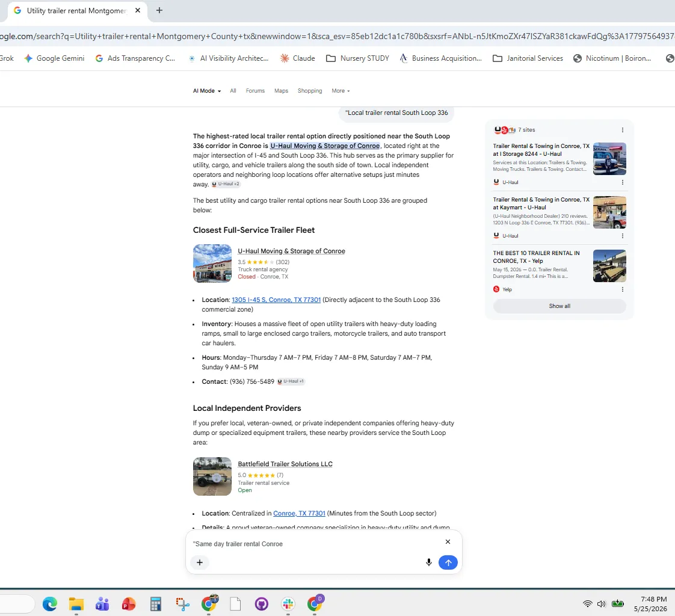Open Nursery STUDY bookmark folder
675x616 pixels.
point(358,58)
